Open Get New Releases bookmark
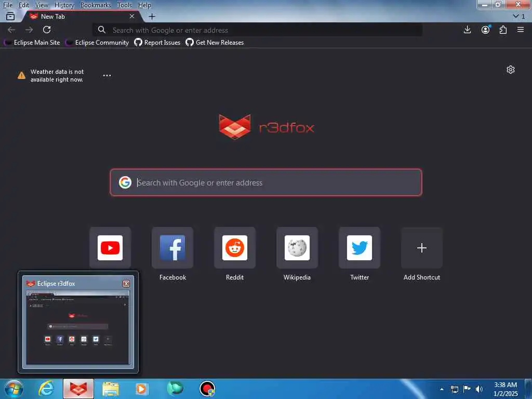The width and height of the screenshot is (532, 399). click(x=215, y=43)
